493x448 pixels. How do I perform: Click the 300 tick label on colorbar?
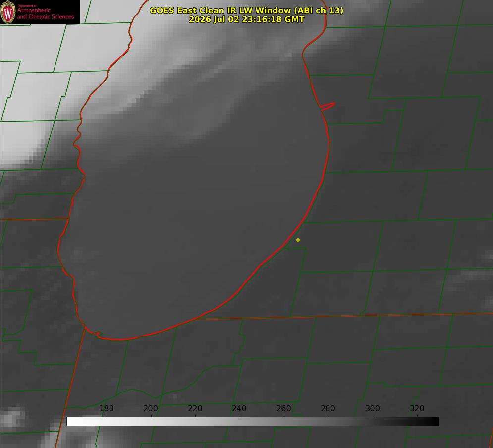(373, 408)
